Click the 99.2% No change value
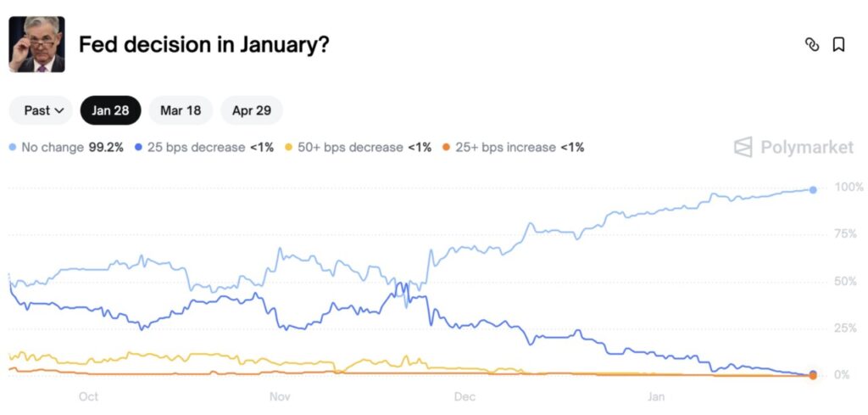Screen dimensions: 868x415 click(x=106, y=148)
